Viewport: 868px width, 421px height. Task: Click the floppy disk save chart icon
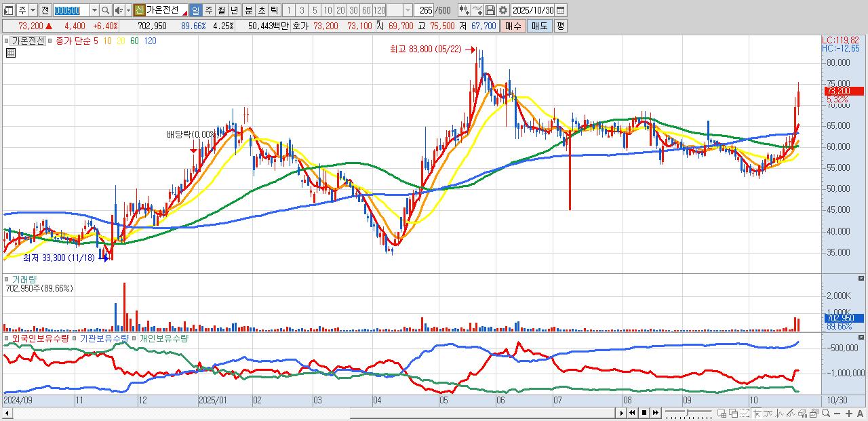pyautogui.click(x=490, y=10)
